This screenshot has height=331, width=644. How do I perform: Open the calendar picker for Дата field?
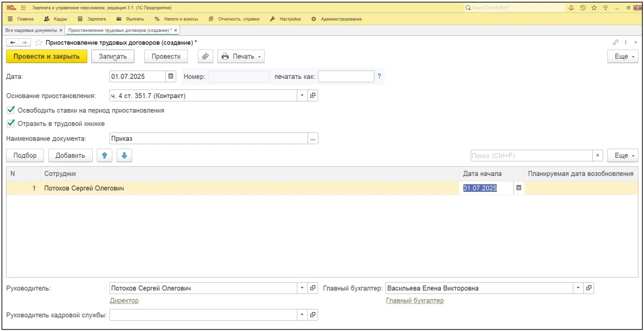coord(171,76)
